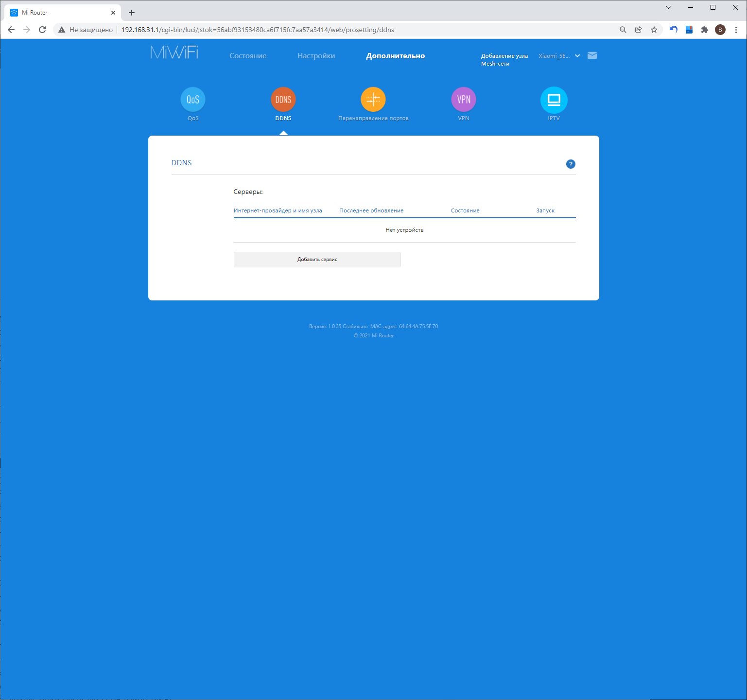Click the Интернет-провайдер и имя узла header
Viewport: 747px width, 700px height.
(x=278, y=210)
